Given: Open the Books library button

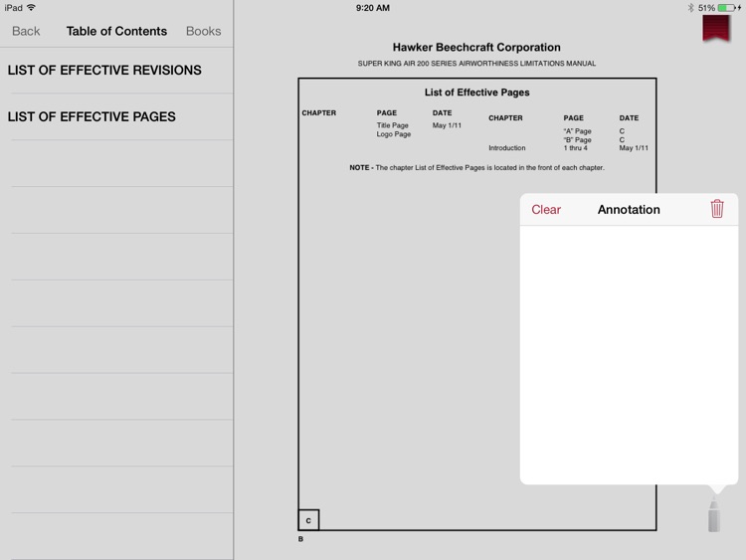Looking at the screenshot, I should pyautogui.click(x=203, y=31).
